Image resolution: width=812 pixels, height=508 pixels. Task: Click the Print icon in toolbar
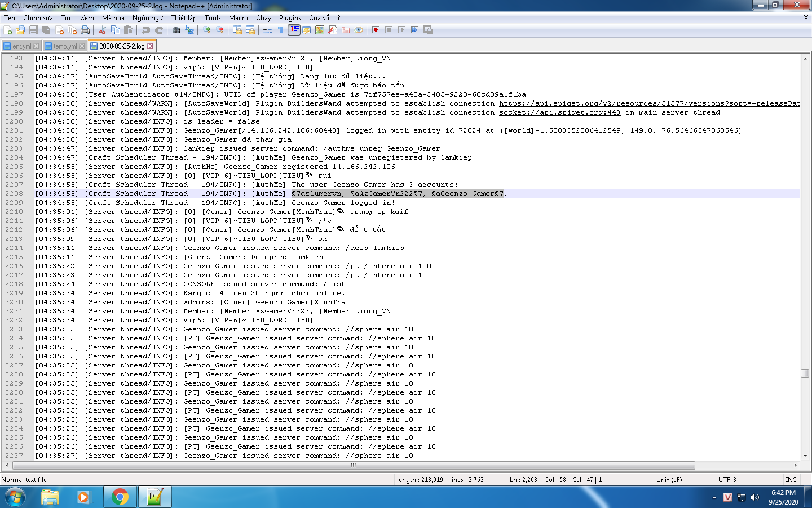[85, 30]
